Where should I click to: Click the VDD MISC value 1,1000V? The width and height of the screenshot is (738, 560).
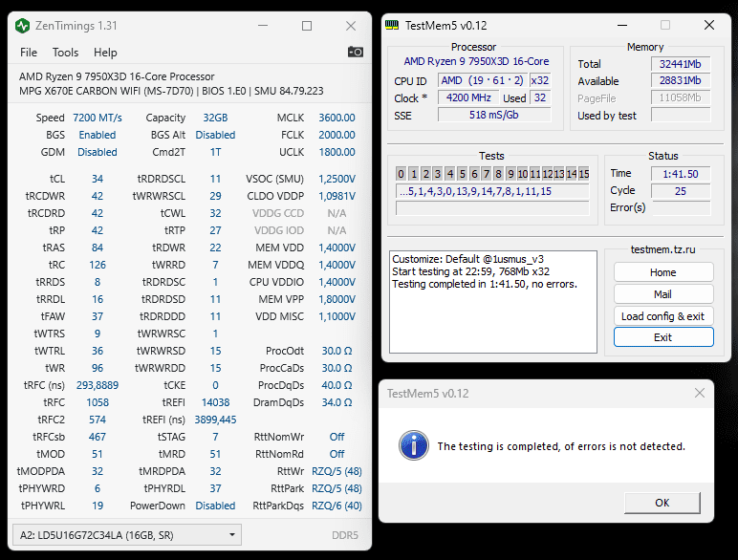click(336, 316)
